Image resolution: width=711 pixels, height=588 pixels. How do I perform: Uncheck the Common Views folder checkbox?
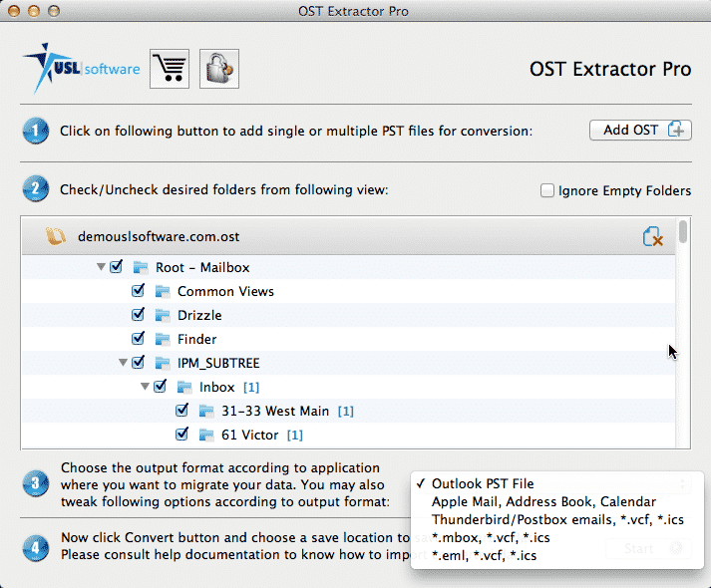click(x=138, y=290)
